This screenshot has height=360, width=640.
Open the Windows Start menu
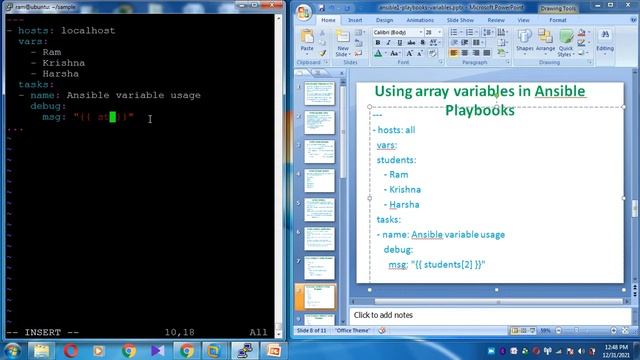click(x=13, y=351)
